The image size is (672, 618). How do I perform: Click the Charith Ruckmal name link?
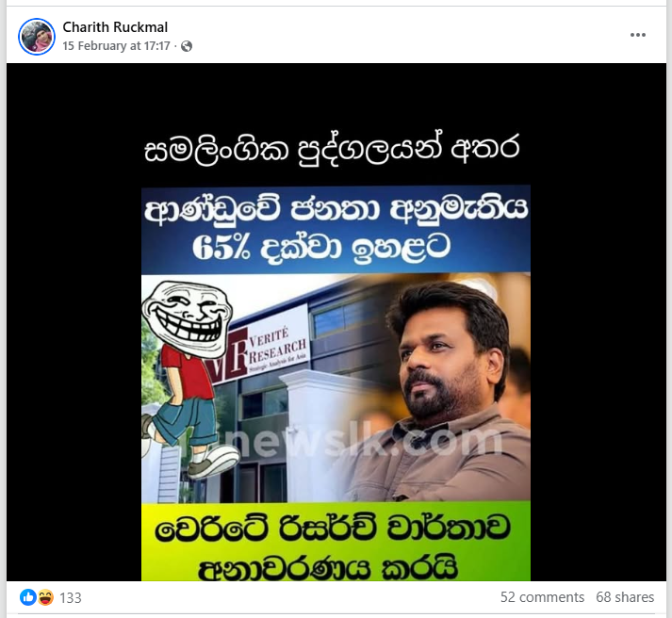(115, 27)
